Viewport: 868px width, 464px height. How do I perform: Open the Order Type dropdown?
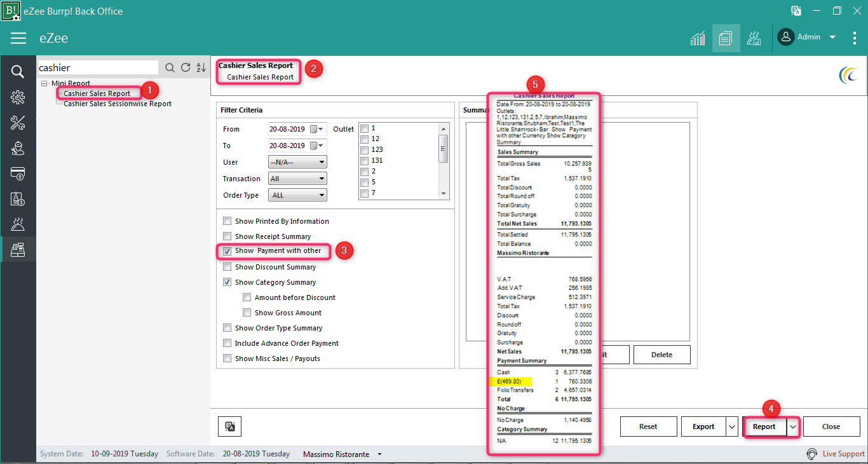tap(297, 195)
